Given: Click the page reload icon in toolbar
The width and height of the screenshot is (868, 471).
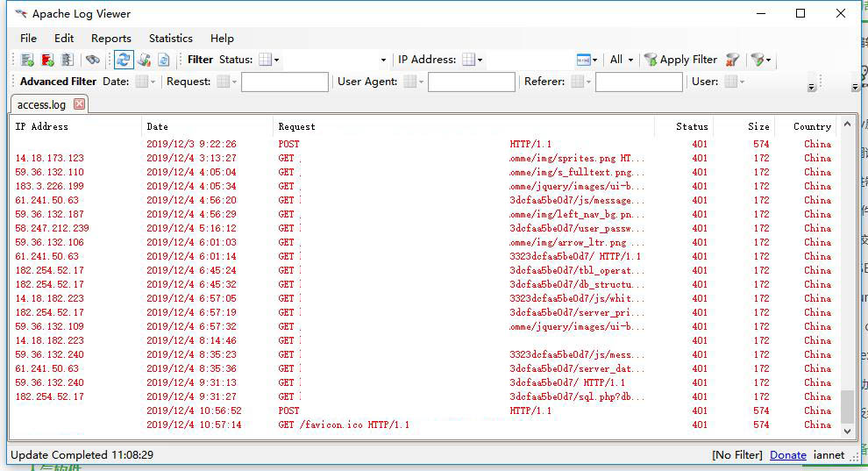Looking at the screenshot, I should [164, 60].
